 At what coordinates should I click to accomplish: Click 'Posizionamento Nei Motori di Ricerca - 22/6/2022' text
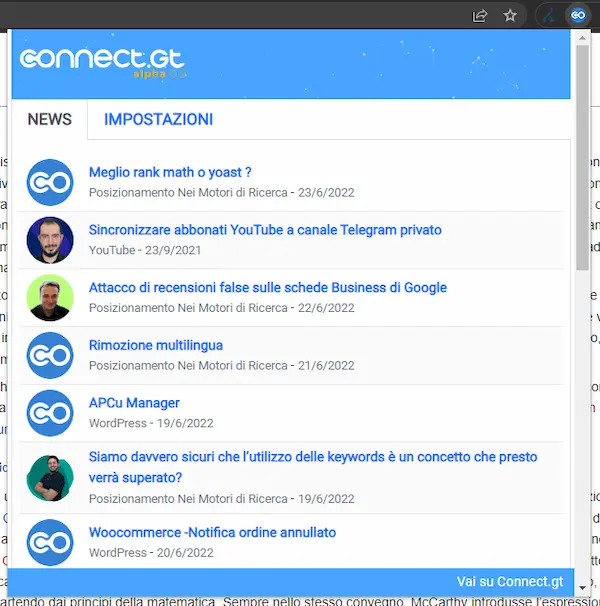(x=222, y=307)
